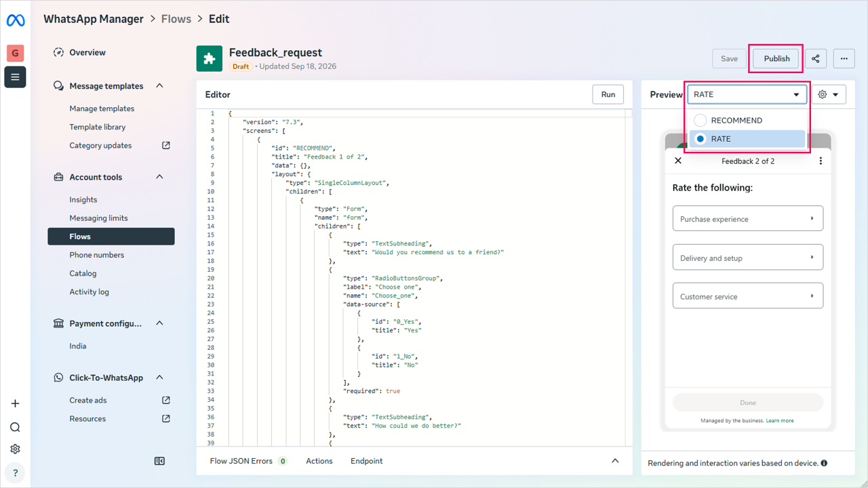The height and width of the screenshot is (488, 868).
Task: Expand the bottom errors panel chevron
Action: pyautogui.click(x=615, y=461)
